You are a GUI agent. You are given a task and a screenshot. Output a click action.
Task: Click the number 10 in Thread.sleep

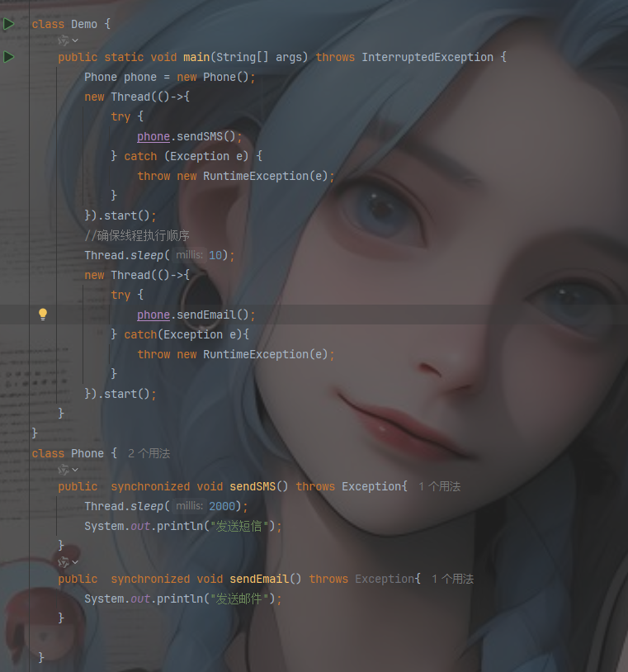(x=215, y=255)
